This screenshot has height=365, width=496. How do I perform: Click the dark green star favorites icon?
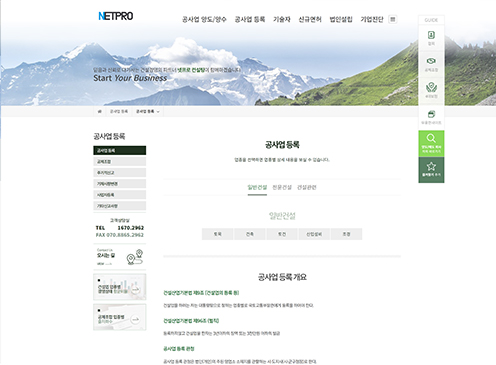tap(431, 170)
